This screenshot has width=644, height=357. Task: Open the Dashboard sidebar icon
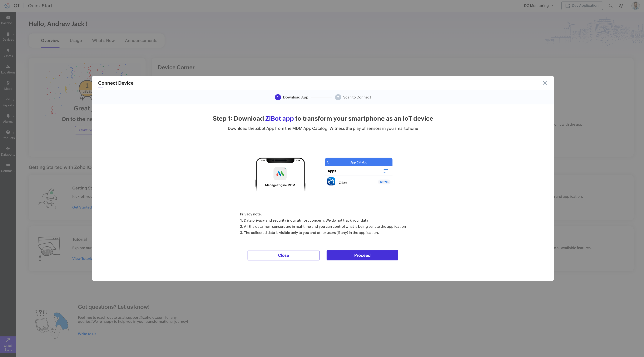point(8,18)
